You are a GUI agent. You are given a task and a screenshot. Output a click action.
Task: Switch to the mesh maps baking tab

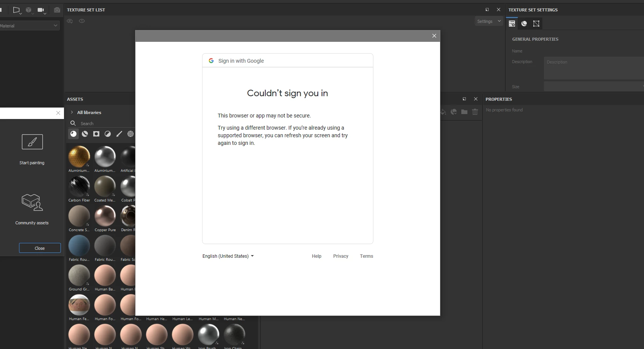(524, 24)
